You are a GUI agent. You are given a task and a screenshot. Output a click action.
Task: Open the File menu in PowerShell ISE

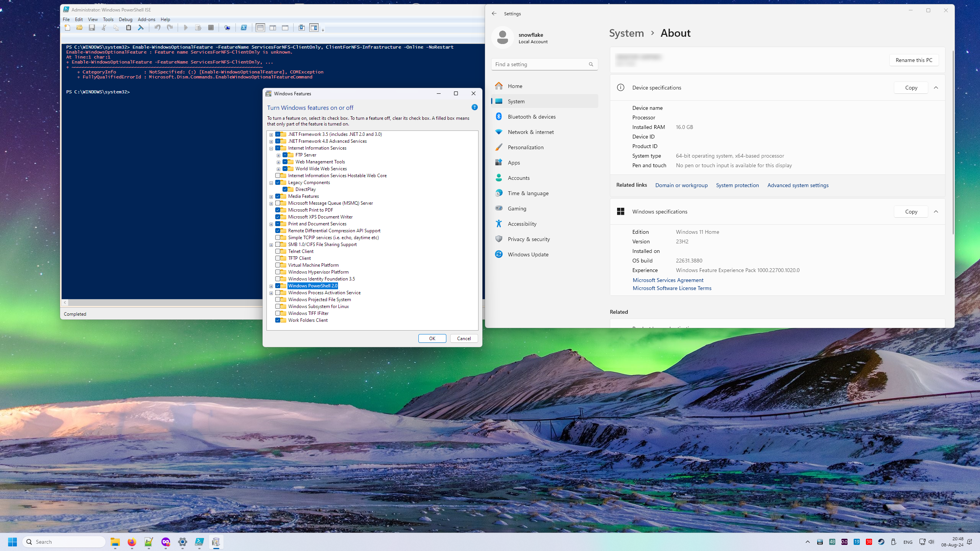tap(66, 19)
